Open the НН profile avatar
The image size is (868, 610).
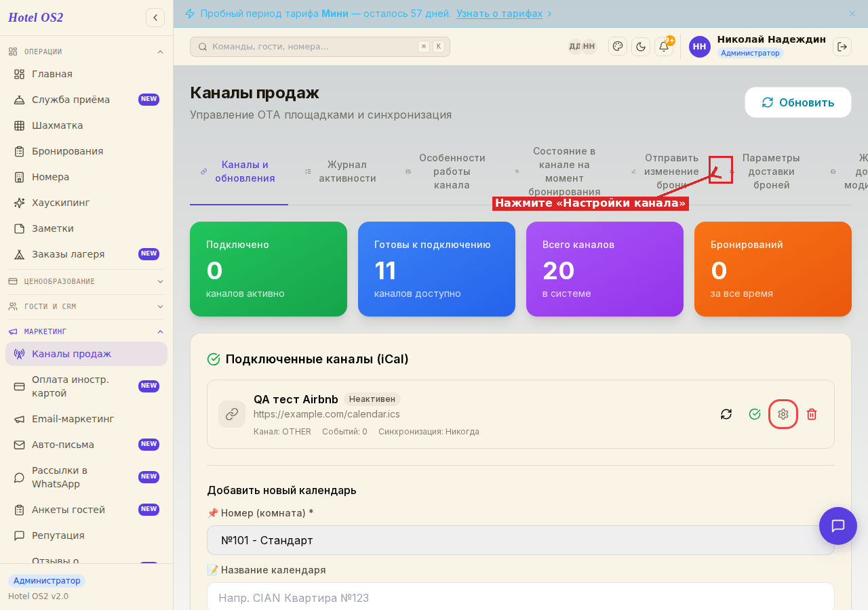tap(700, 47)
